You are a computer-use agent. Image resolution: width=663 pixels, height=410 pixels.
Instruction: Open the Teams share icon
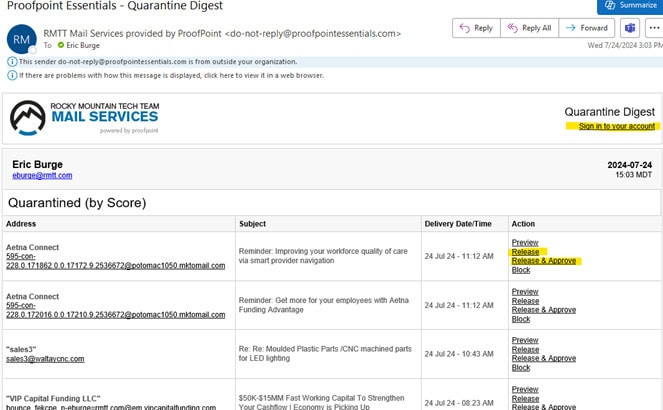[630, 28]
